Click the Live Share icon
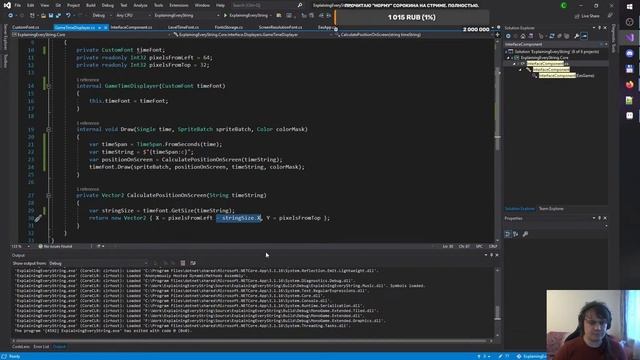This screenshot has height=360, width=640. coord(577,16)
